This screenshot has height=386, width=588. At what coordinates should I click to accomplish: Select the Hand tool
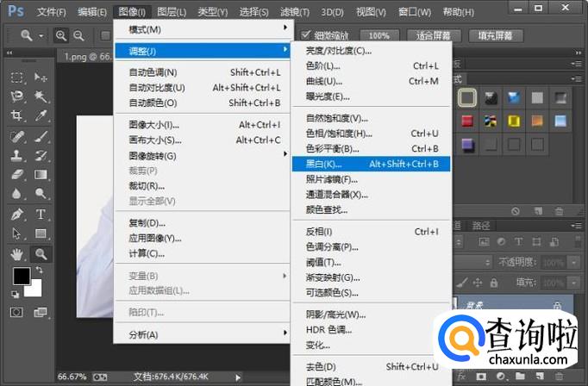(16, 254)
